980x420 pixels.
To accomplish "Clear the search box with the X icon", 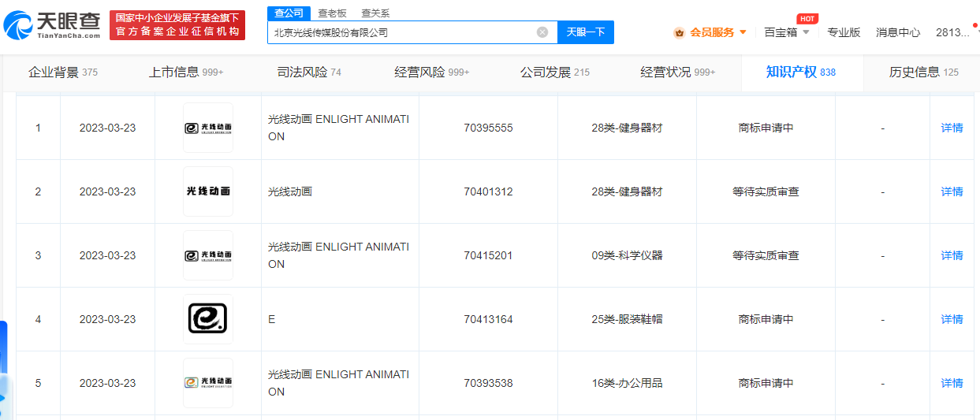I will coord(542,32).
